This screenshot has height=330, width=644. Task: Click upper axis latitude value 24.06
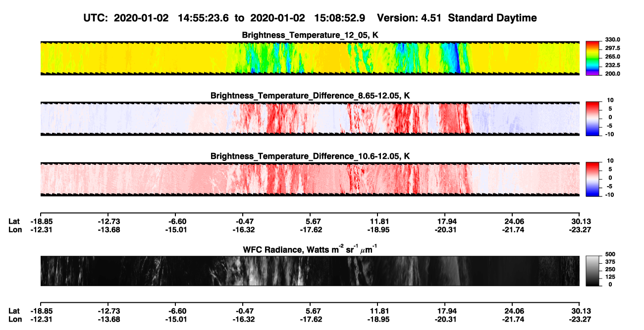[513, 221]
